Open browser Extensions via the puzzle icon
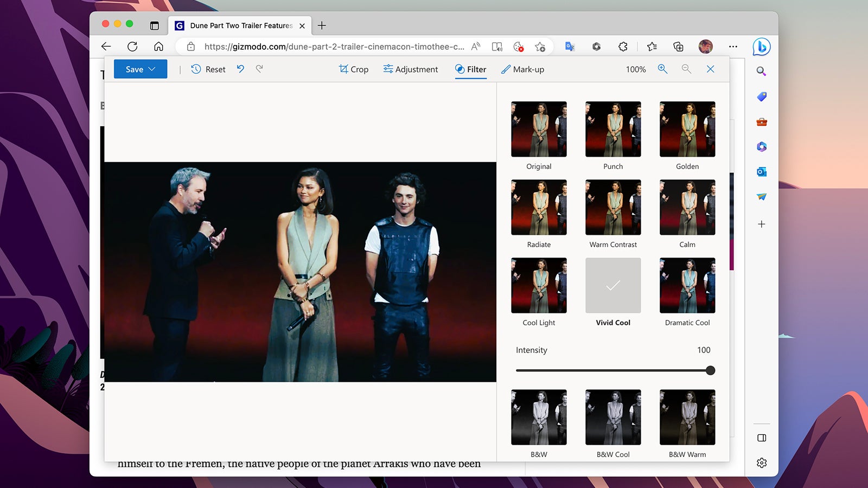The height and width of the screenshot is (488, 868). pos(623,47)
